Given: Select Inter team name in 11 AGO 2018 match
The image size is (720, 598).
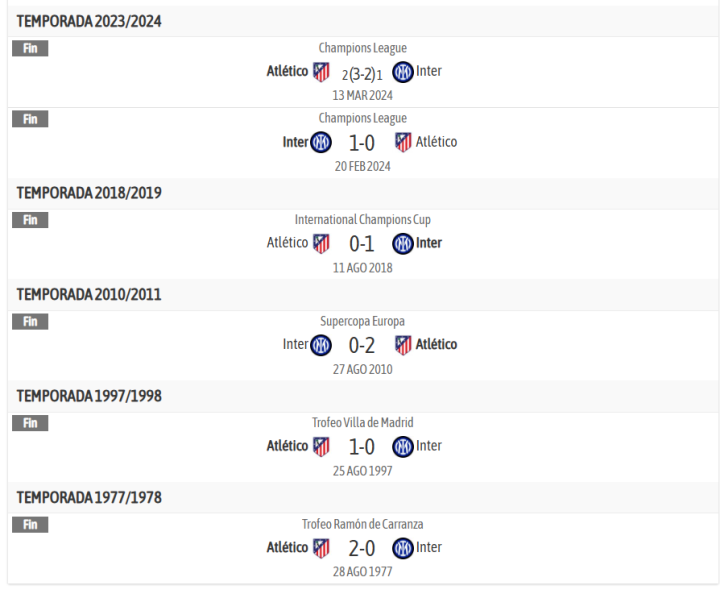Looking at the screenshot, I should [x=429, y=243].
